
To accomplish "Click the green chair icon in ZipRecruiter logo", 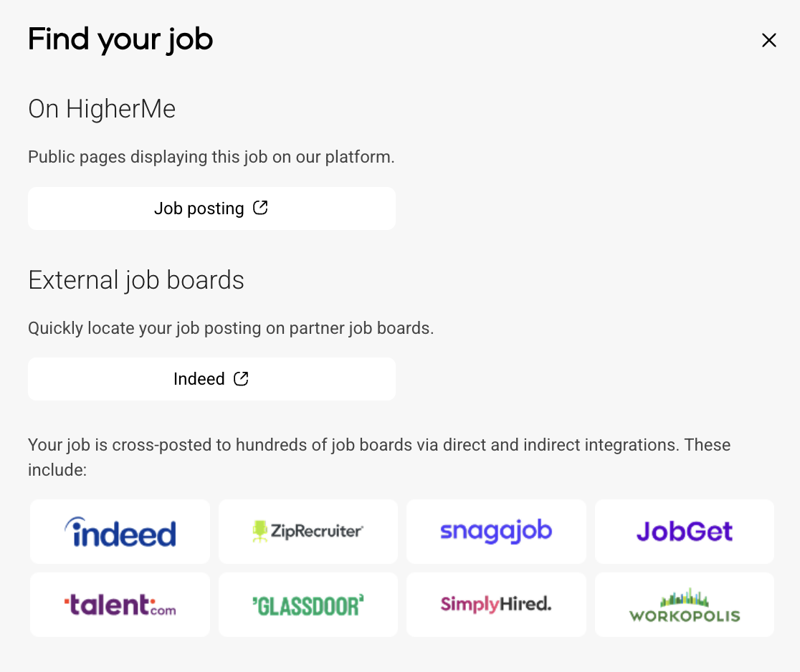I will tap(259, 531).
